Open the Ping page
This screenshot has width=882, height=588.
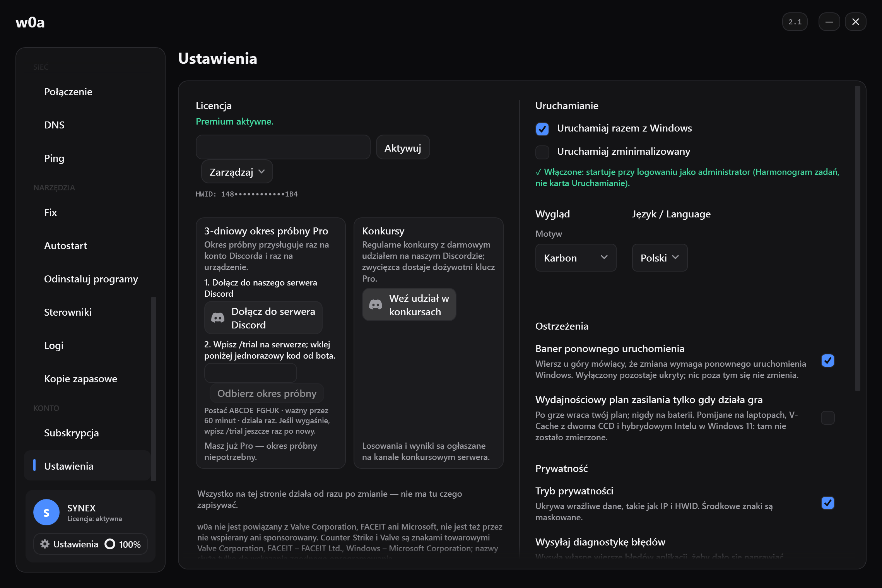point(87,158)
